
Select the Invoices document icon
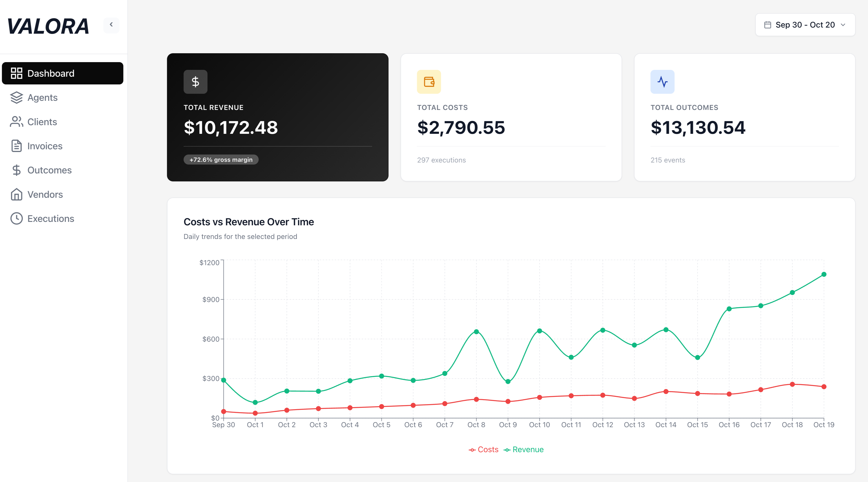click(17, 146)
